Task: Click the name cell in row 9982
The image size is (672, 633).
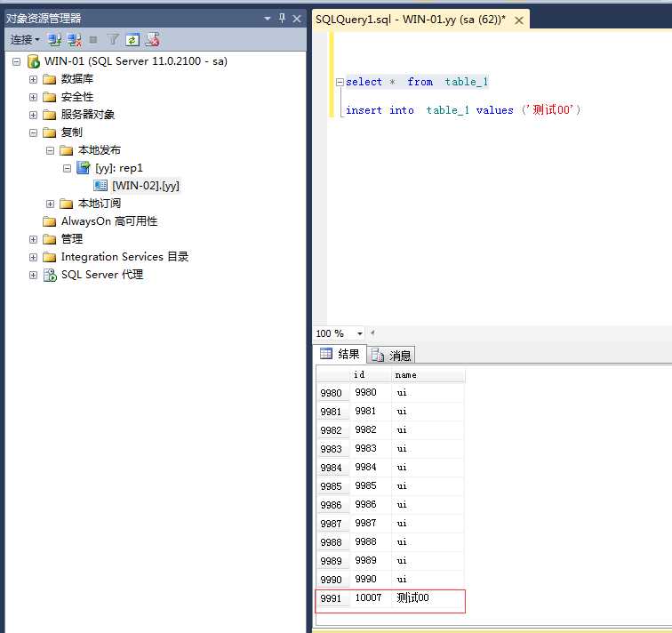Action: [x=428, y=430]
